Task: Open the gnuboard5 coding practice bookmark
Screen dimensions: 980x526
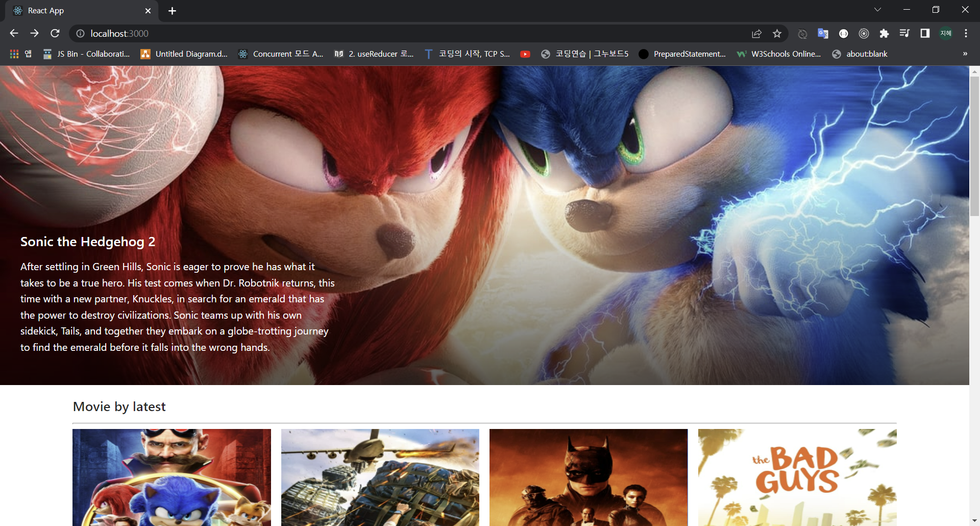Action: pyautogui.click(x=584, y=54)
